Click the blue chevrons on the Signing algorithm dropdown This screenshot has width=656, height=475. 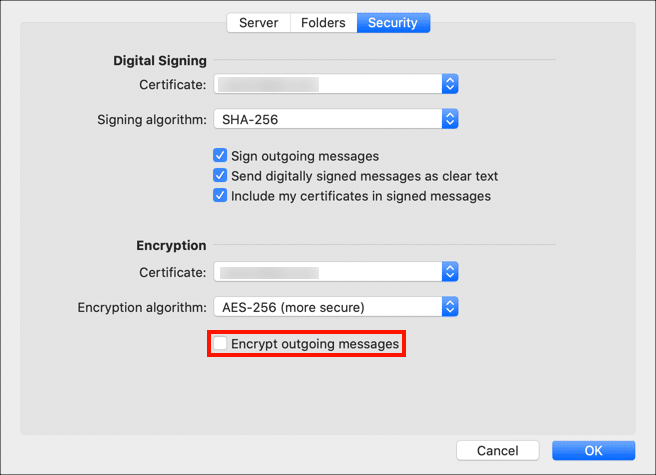(x=450, y=119)
